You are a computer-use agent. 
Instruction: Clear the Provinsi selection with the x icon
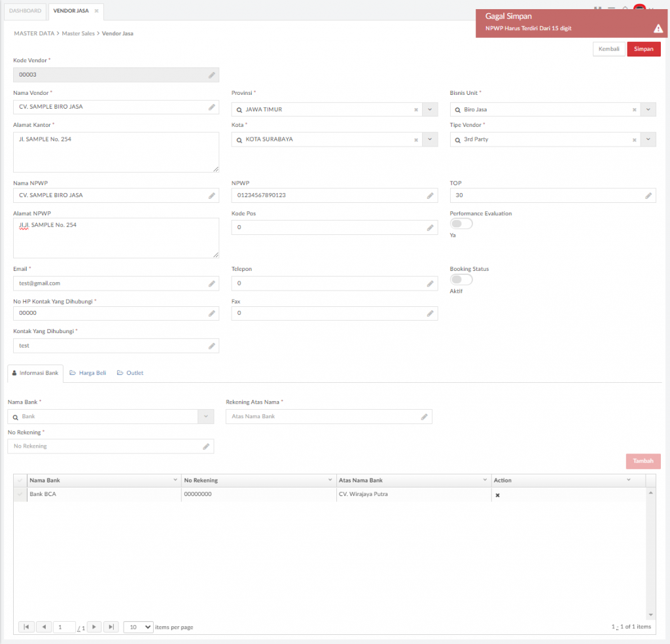[415, 110]
